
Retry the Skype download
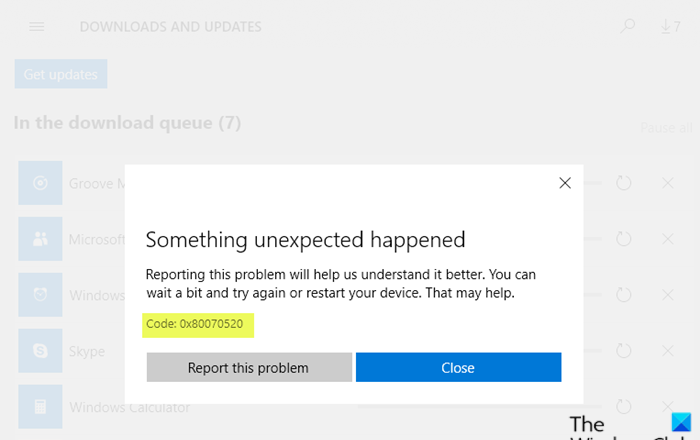click(624, 351)
